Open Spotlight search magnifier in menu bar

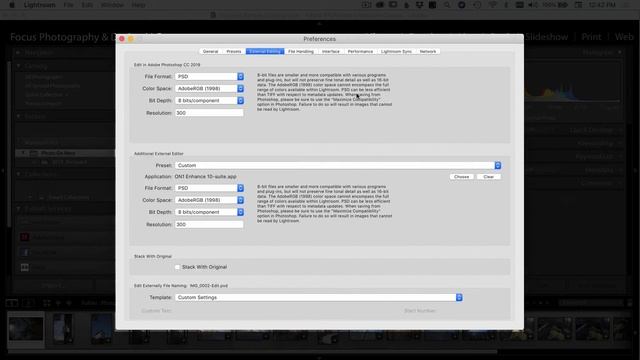[x=447, y=5]
